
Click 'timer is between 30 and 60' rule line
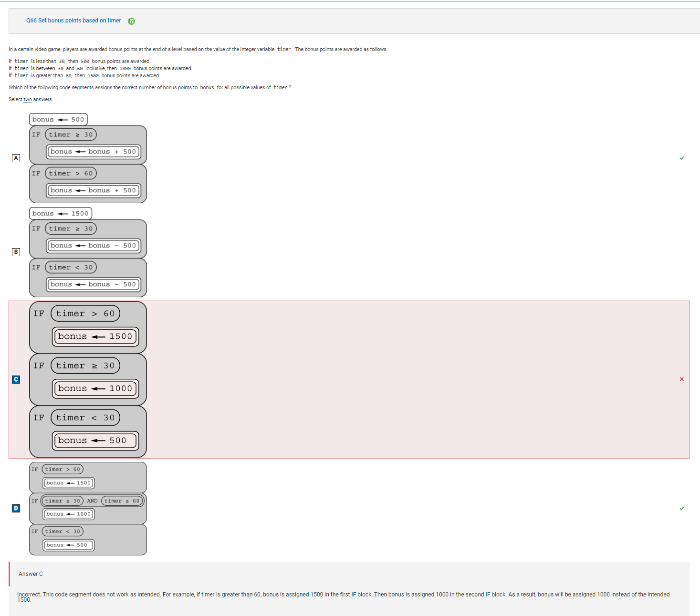tap(100, 68)
